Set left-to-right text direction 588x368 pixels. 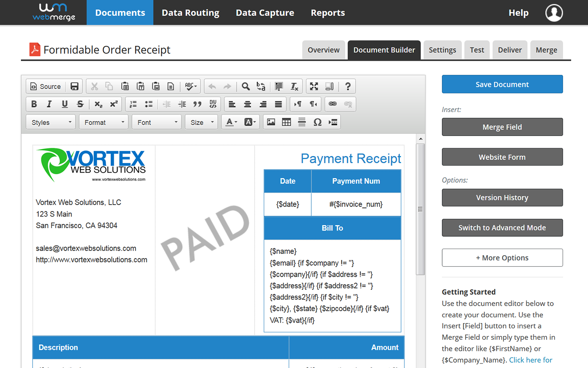click(298, 104)
